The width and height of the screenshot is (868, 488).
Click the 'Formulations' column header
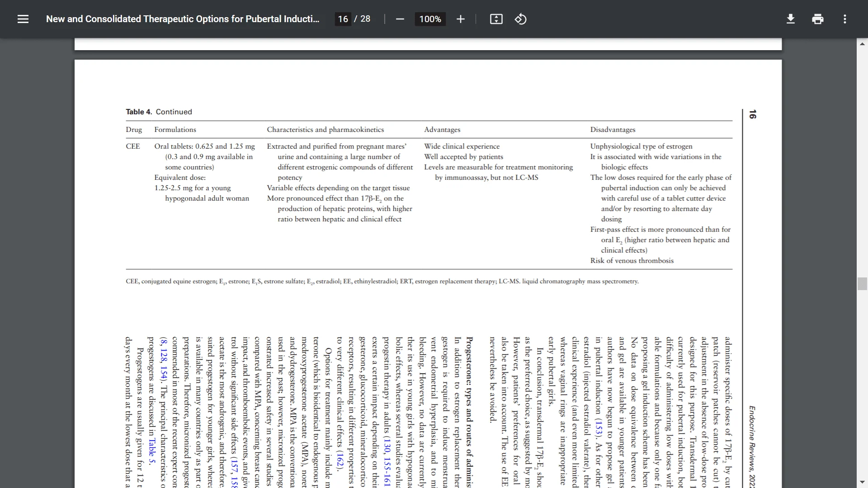(175, 130)
